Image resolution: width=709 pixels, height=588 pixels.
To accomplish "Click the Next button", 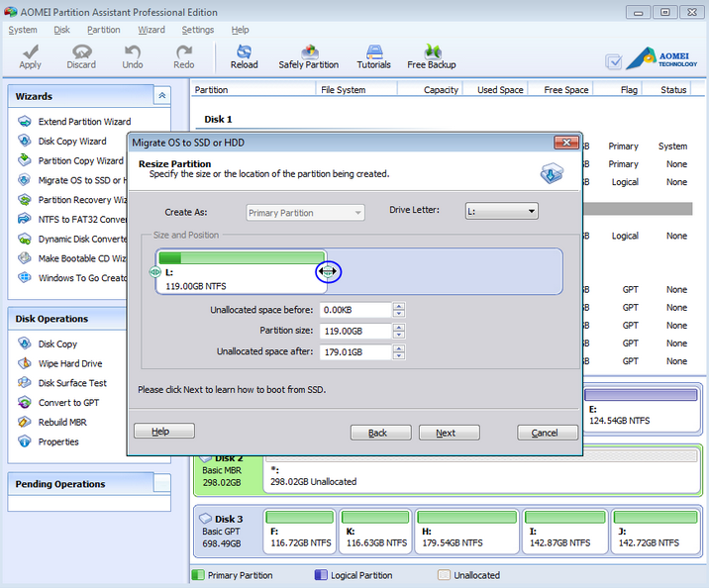I will click(449, 433).
